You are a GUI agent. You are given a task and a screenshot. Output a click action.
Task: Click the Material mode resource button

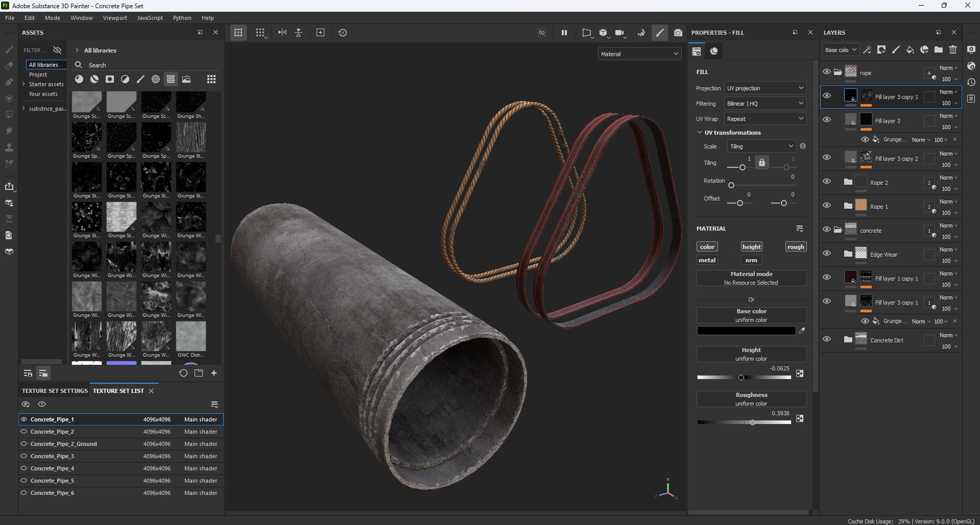751,278
